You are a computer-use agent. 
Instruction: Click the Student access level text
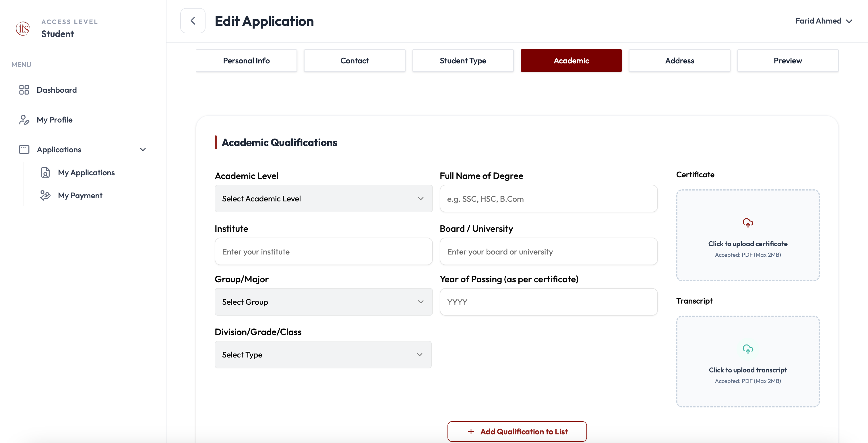[x=58, y=34]
